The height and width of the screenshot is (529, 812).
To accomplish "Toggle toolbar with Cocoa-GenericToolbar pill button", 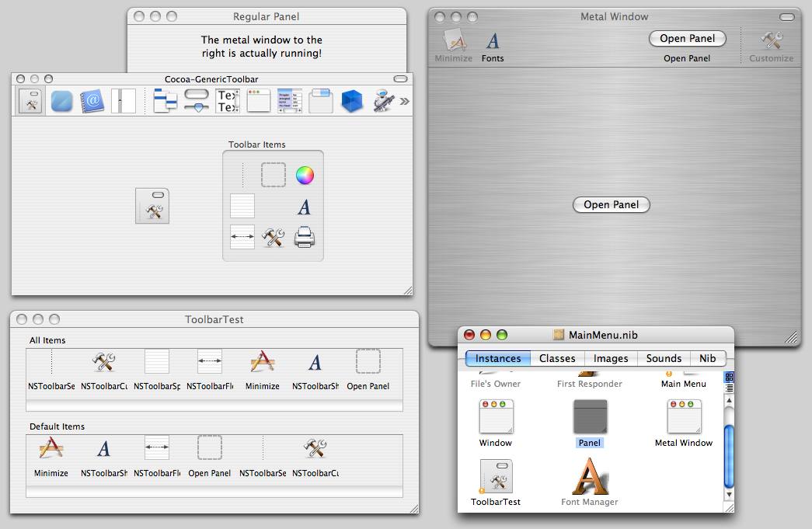I will click(x=400, y=79).
